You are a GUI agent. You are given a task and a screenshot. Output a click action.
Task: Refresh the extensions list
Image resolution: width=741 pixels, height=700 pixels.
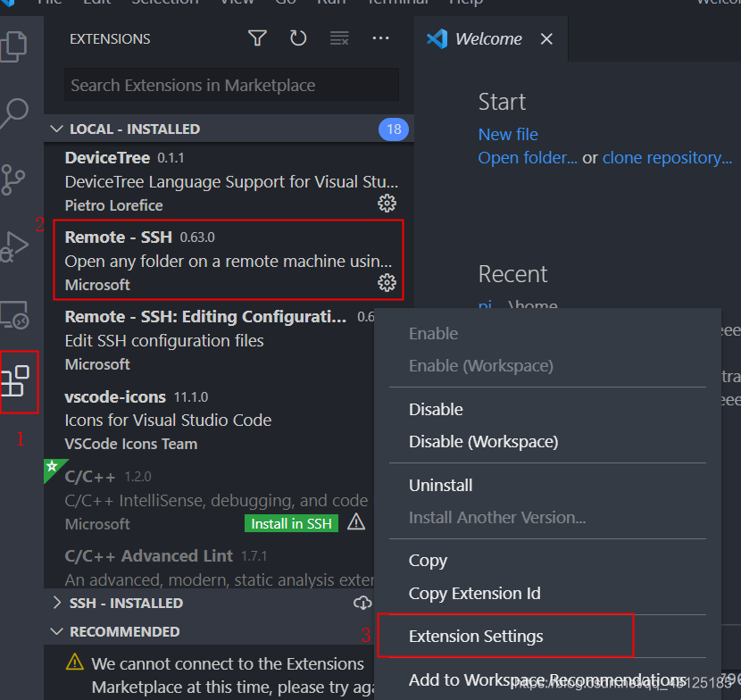[298, 38]
